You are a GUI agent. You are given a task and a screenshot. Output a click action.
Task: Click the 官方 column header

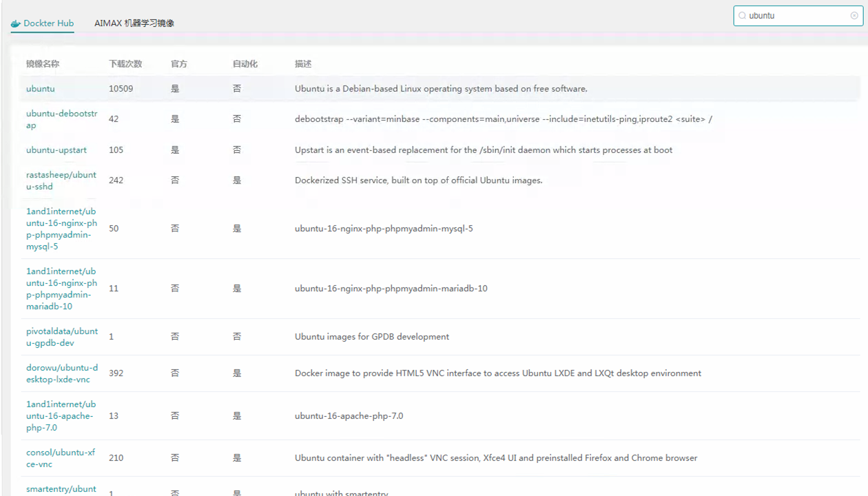[179, 64]
